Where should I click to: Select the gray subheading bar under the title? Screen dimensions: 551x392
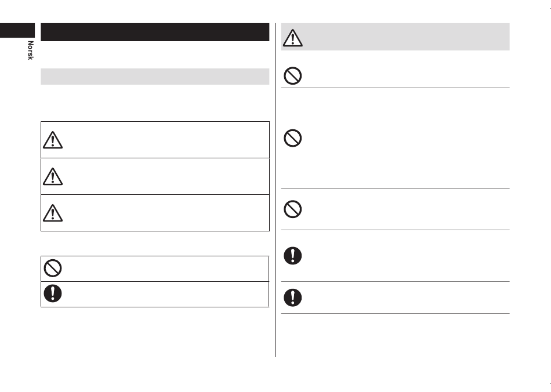coord(155,77)
